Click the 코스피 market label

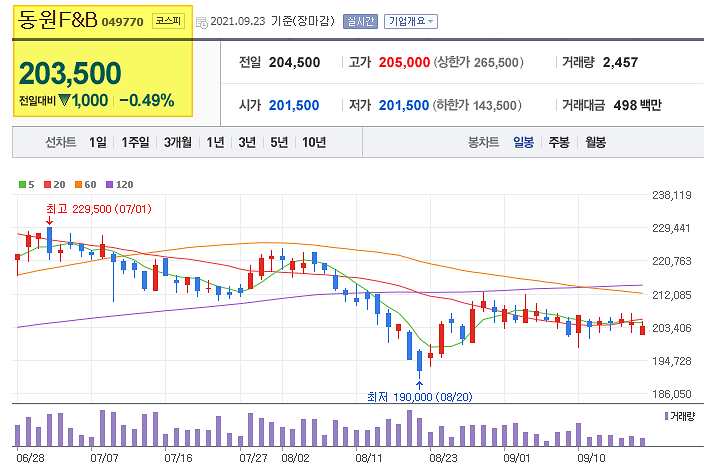(x=168, y=21)
